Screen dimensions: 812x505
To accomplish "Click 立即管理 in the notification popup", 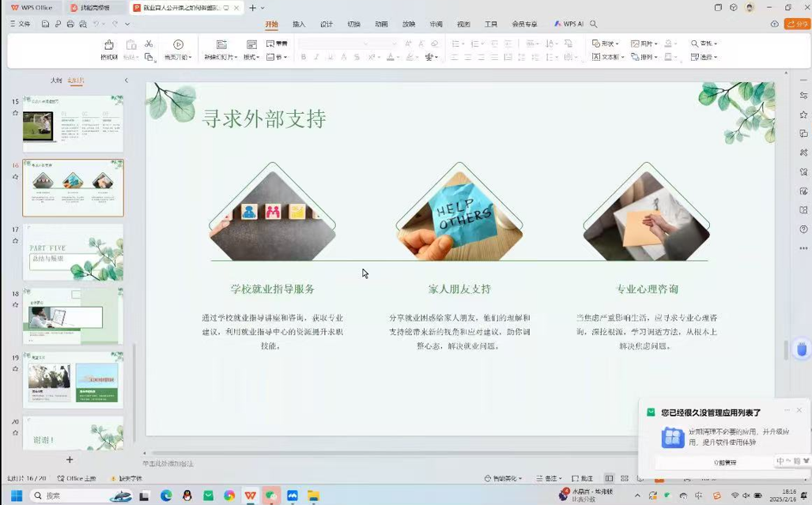I will (x=724, y=462).
